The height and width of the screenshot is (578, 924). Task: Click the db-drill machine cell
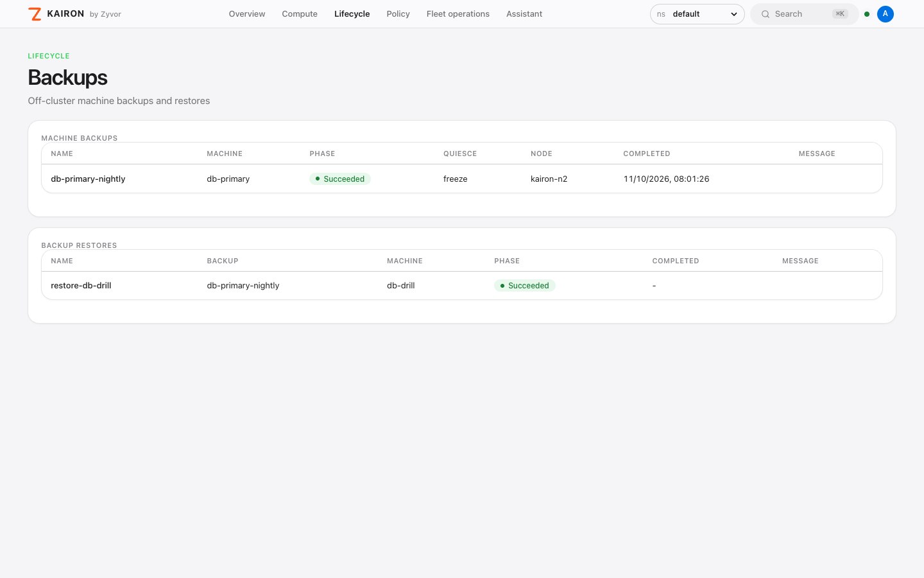pos(401,286)
